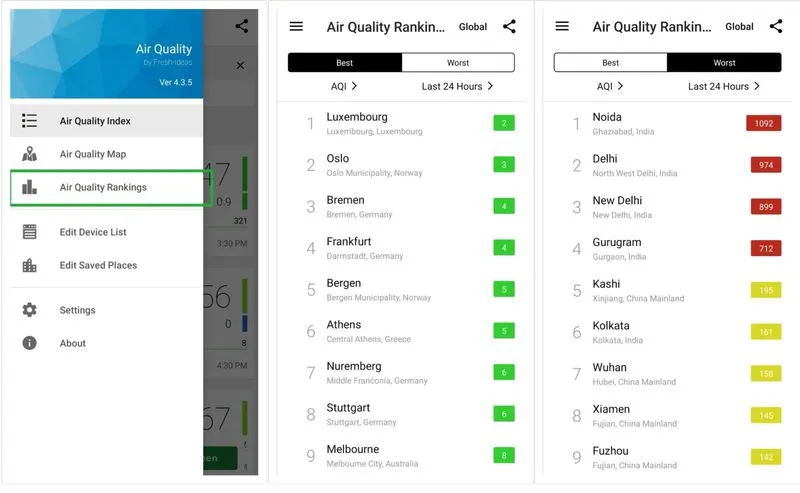Switch to Best in the right screen toggle
The image size is (800, 493).
pyautogui.click(x=610, y=63)
